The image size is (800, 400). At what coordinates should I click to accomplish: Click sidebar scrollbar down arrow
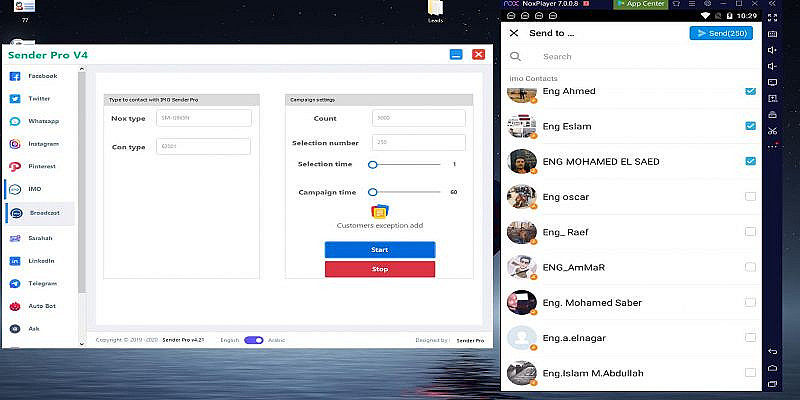[82, 344]
